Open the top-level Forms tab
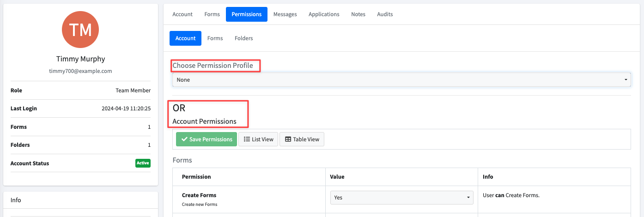The image size is (644, 217). (x=212, y=14)
